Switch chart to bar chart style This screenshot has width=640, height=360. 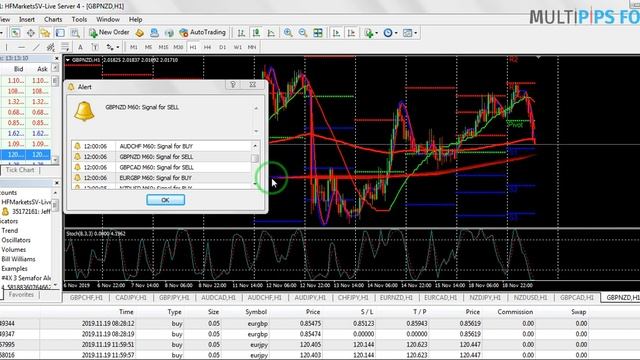coord(241,33)
